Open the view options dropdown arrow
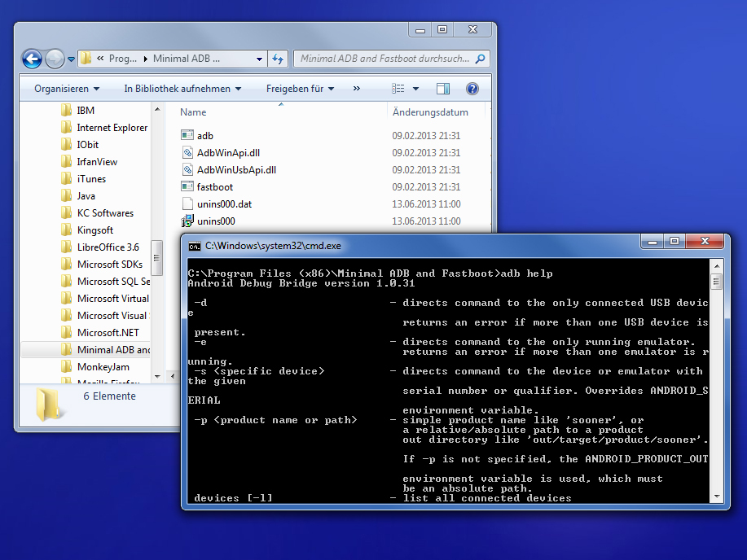Screen dimensions: 747x560 [415, 89]
